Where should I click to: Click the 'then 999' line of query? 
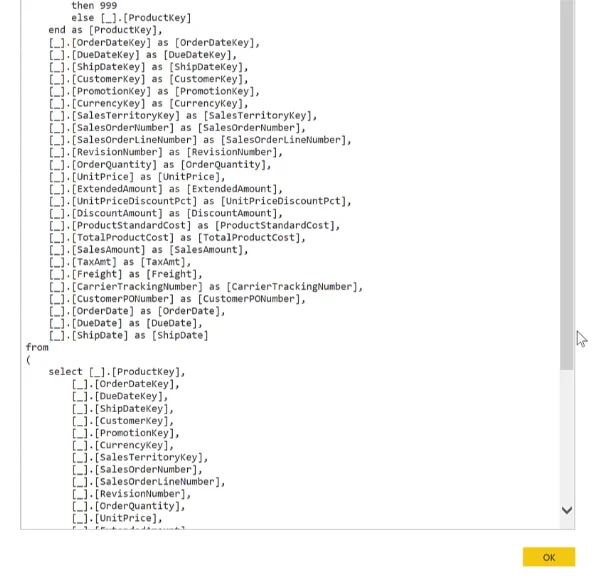coord(94,6)
